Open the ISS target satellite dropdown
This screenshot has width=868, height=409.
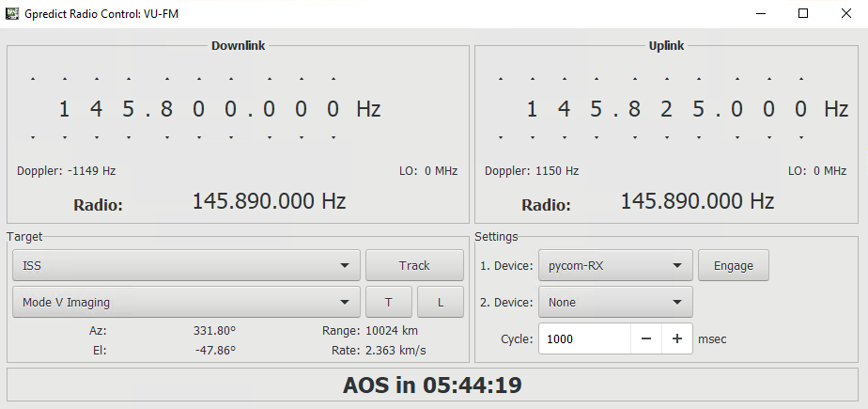pos(186,265)
